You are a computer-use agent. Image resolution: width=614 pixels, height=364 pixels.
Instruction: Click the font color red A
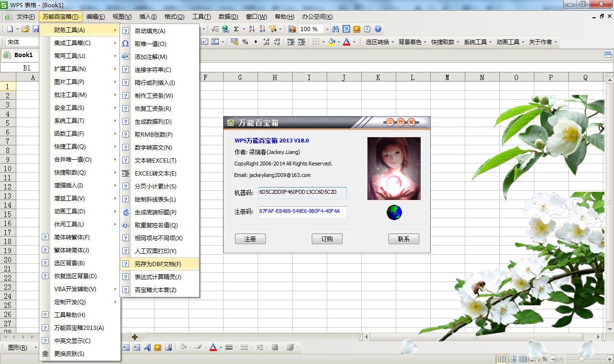click(x=347, y=42)
